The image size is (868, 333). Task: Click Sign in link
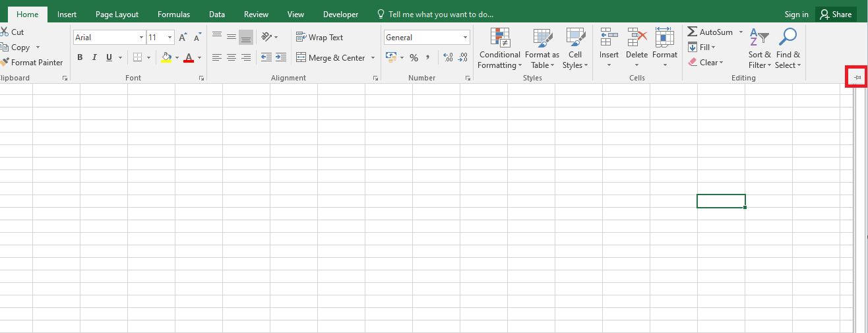pyautogui.click(x=796, y=15)
